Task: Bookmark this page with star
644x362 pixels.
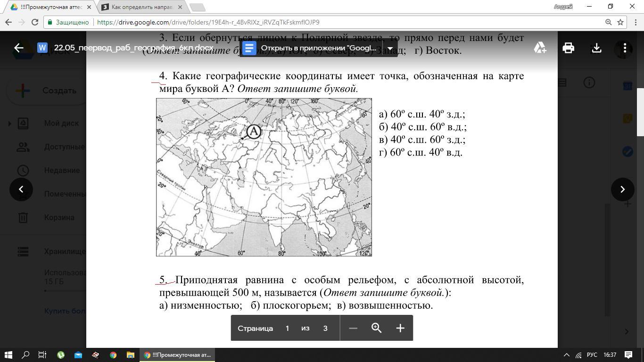Action: click(620, 22)
